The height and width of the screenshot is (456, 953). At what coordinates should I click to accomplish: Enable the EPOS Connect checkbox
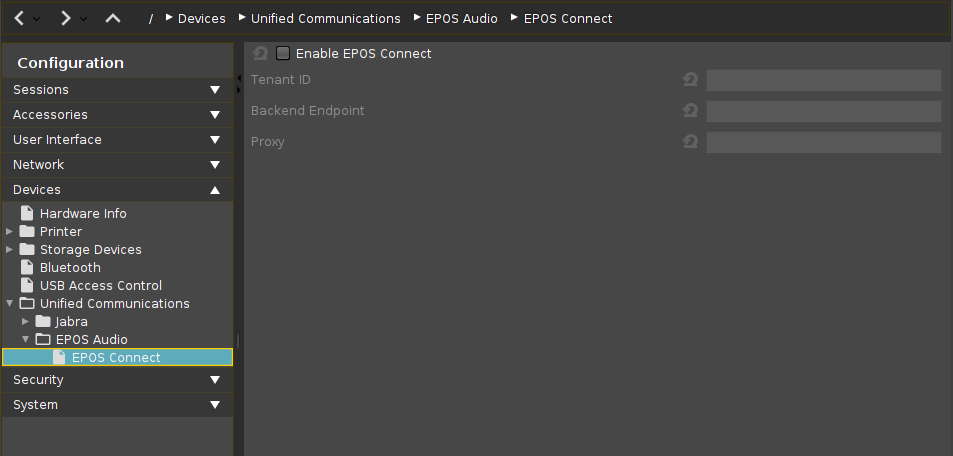(283, 54)
